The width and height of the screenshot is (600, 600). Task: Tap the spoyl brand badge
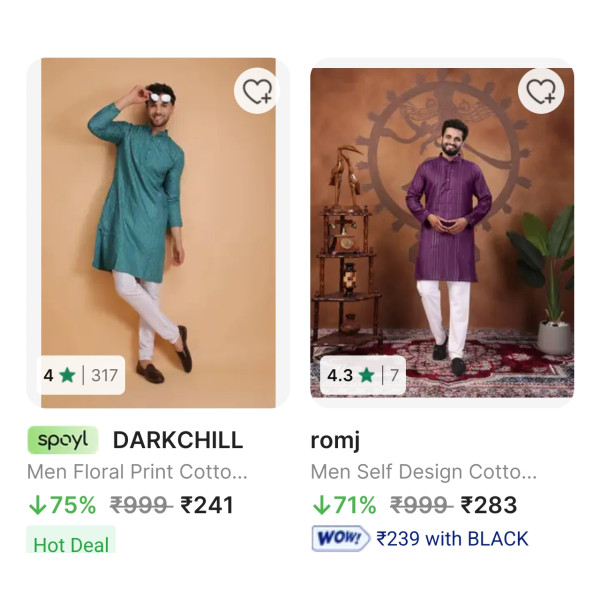click(x=63, y=440)
